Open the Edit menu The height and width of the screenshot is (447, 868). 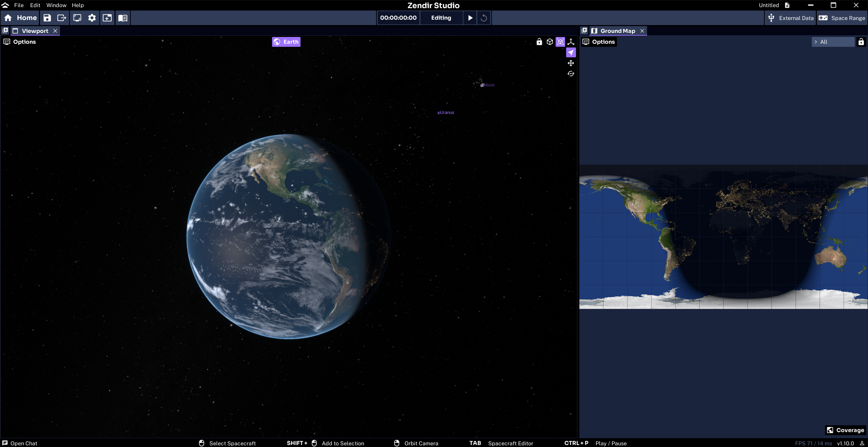[x=35, y=5]
